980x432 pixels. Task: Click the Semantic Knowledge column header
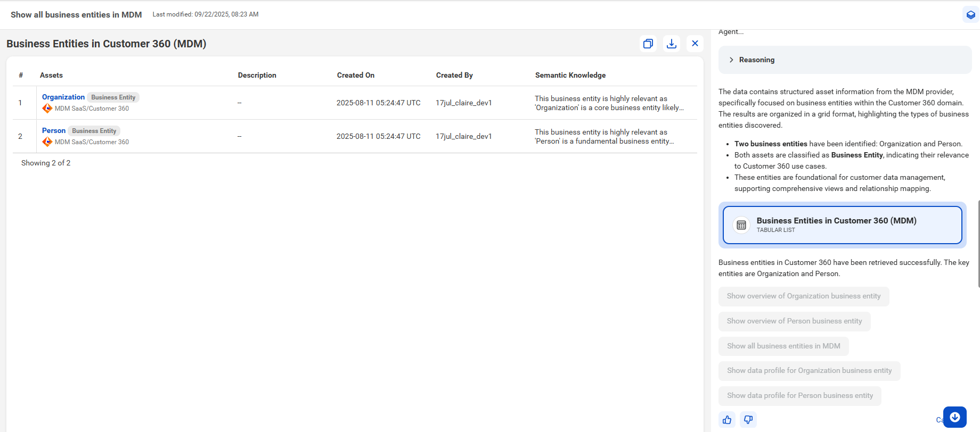pos(570,75)
